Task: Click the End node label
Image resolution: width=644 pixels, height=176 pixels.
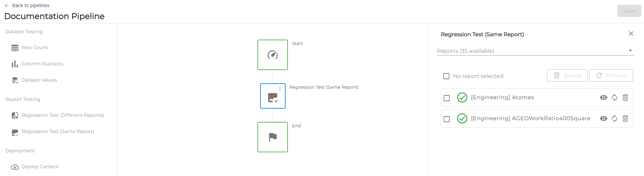Action: click(296, 126)
